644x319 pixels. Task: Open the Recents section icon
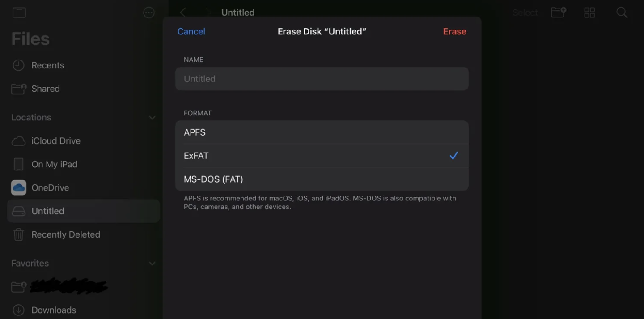(x=18, y=65)
